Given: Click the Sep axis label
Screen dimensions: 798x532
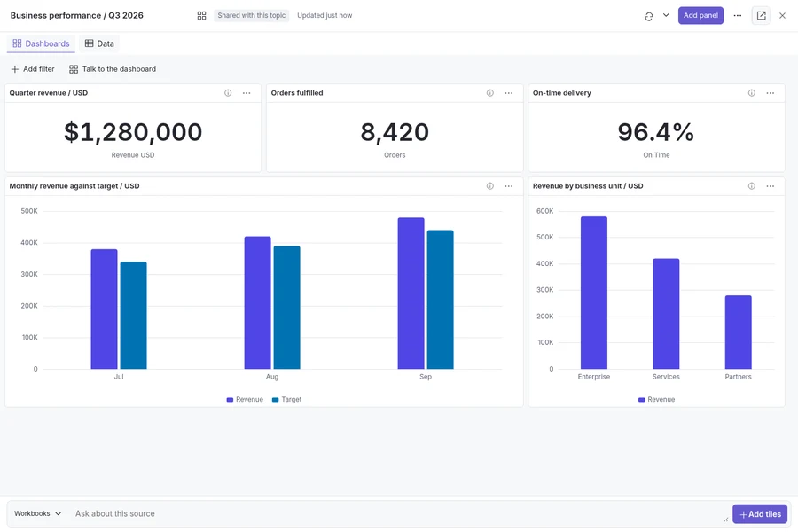Looking at the screenshot, I should click(x=426, y=377).
